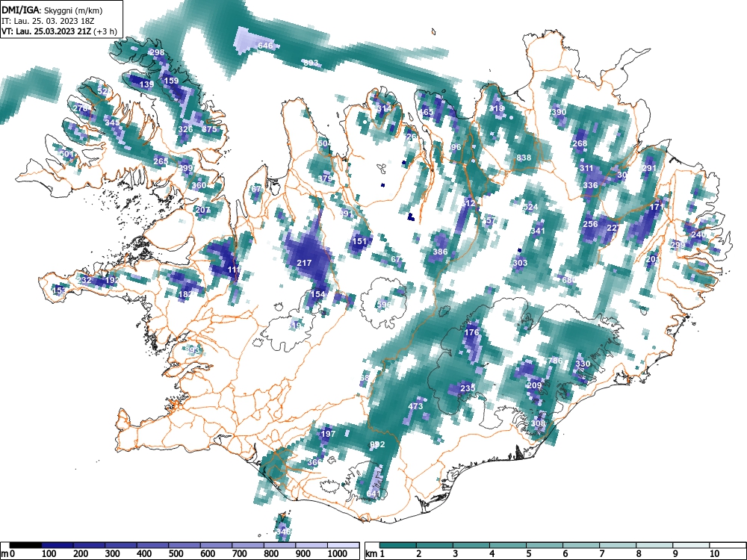Click the 'DMI/IGA: Skyggni (m/km)' title text
Screen dimensions: 747x560
(x=52, y=10)
